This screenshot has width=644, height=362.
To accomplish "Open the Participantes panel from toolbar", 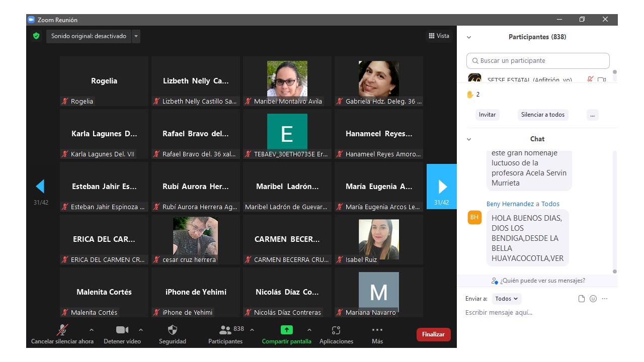I will click(225, 335).
